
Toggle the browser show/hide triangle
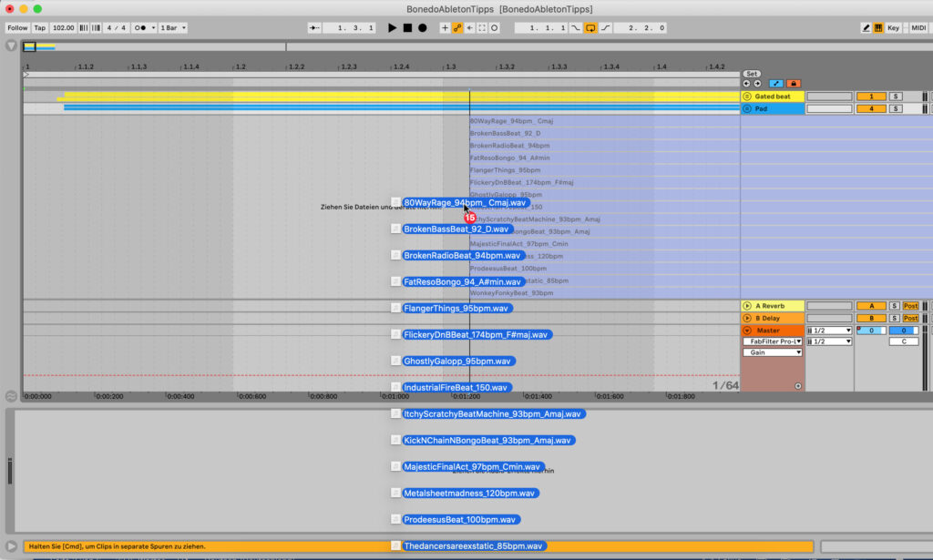(11, 46)
